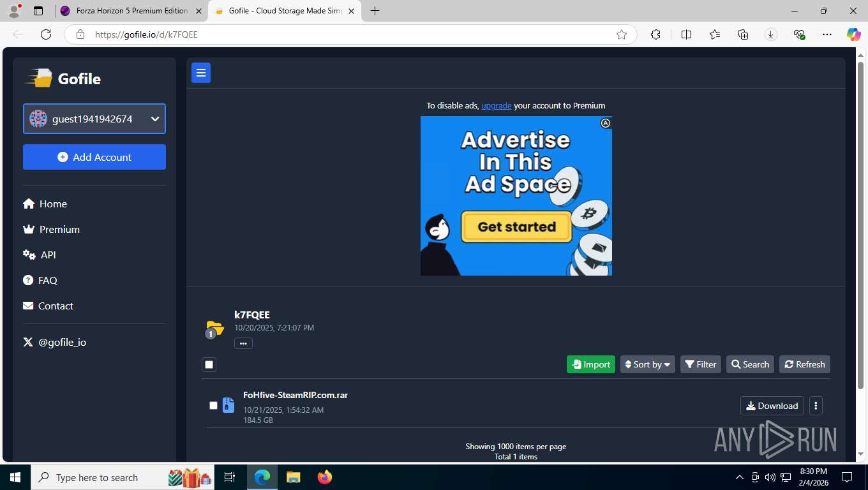The height and width of the screenshot is (490, 868).
Task: Open the file's vertical three-dot menu
Action: click(x=816, y=406)
